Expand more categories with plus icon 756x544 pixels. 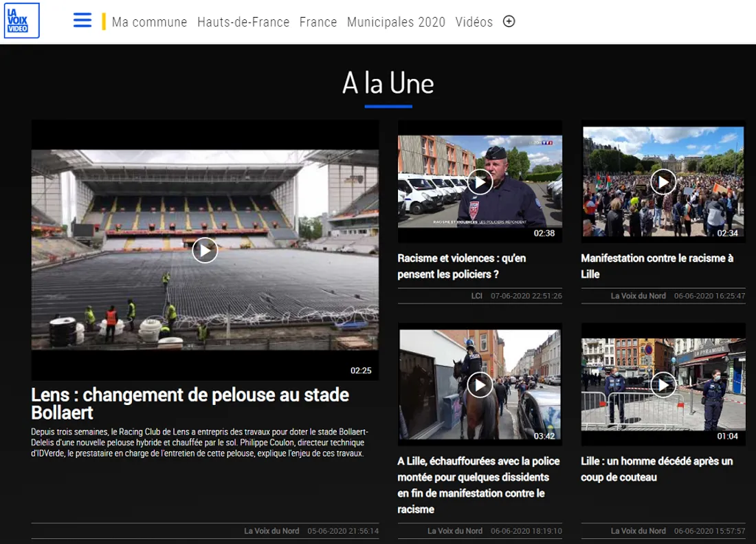pos(509,21)
